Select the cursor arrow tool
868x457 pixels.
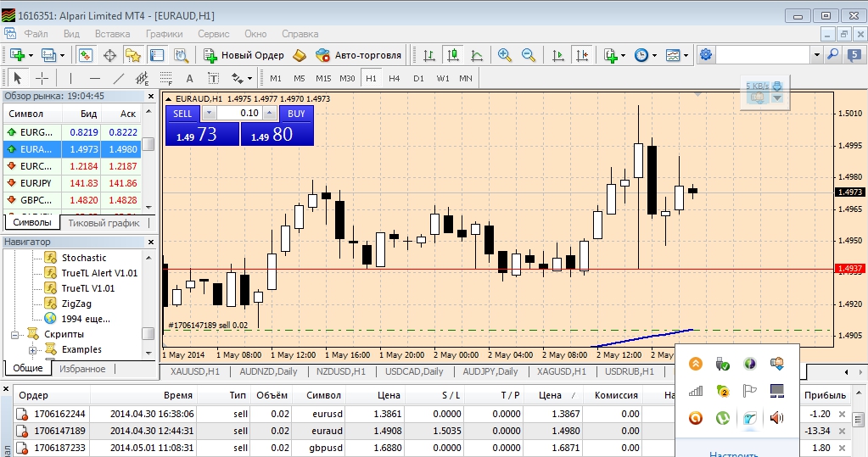[x=18, y=79]
